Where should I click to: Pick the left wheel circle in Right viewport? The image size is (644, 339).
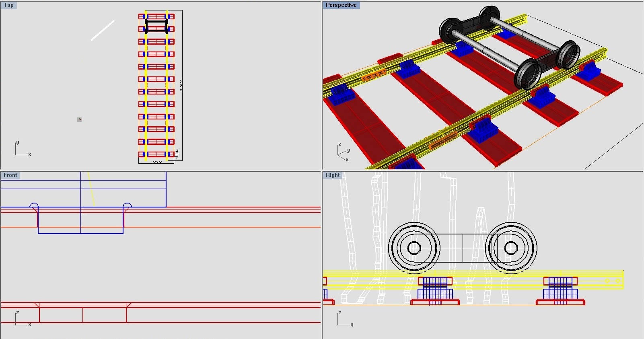coord(414,248)
